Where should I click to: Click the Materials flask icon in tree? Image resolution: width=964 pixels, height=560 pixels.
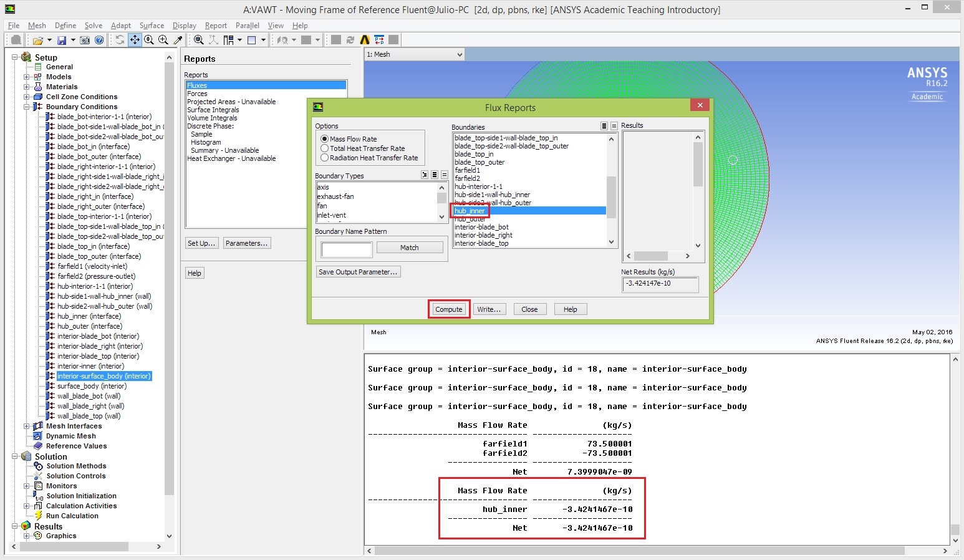(38, 87)
